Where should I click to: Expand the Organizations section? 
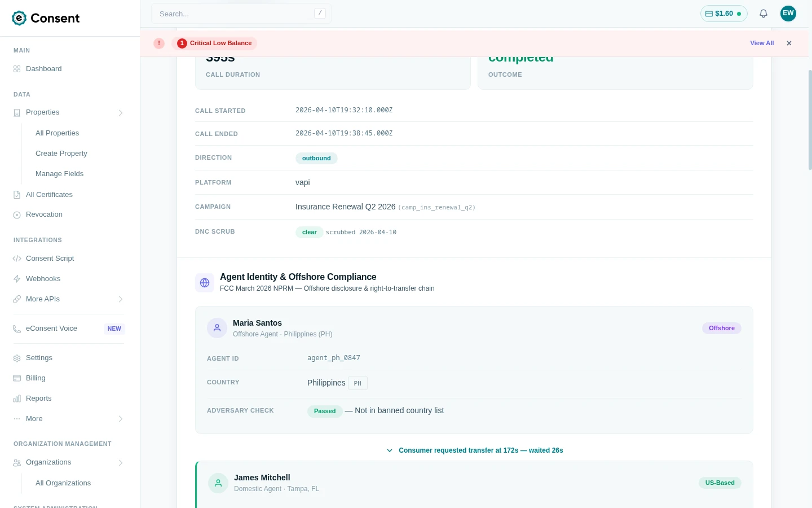click(121, 462)
